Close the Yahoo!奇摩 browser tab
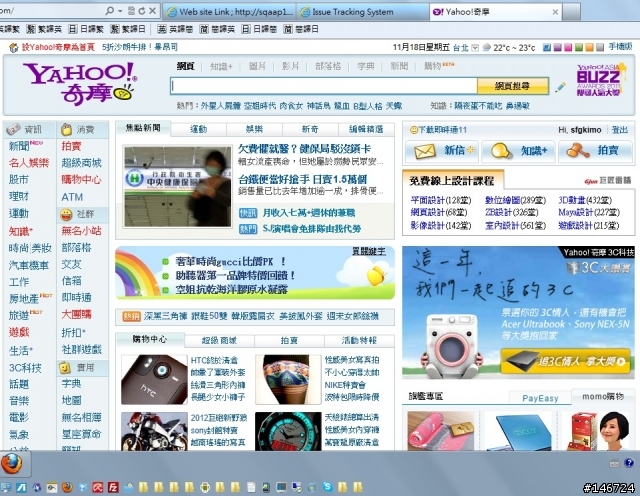 pyautogui.click(x=555, y=12)
